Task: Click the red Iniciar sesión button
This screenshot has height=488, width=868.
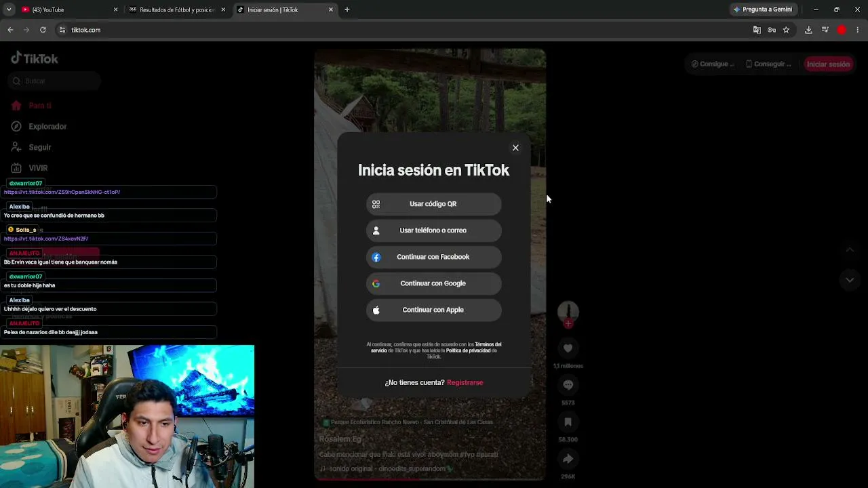Action: pos(828,64)
